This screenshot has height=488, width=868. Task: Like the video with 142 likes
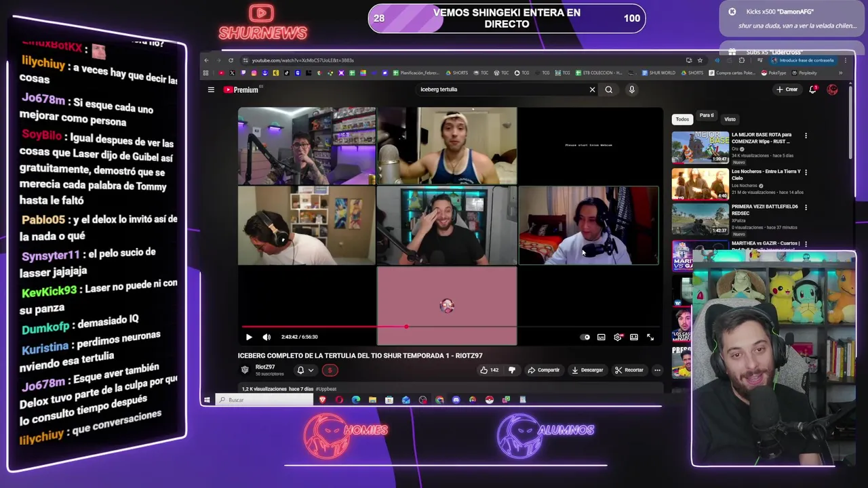click(489, 370)
